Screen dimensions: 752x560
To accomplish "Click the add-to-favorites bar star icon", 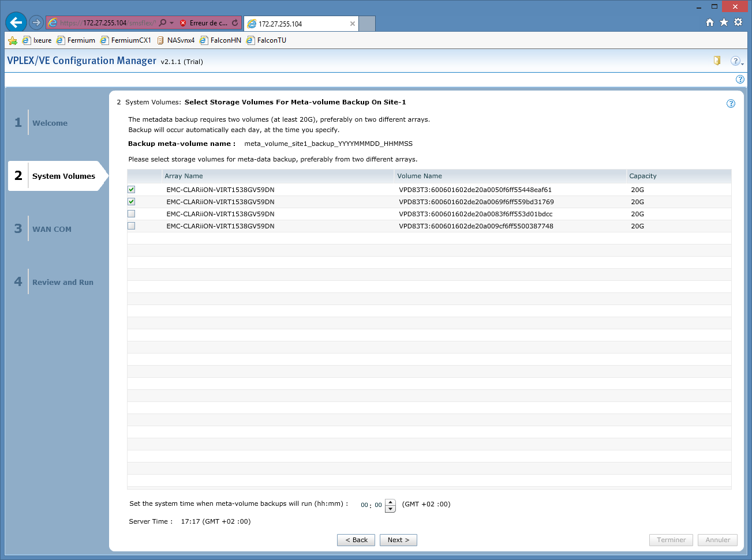I will 13,40.
